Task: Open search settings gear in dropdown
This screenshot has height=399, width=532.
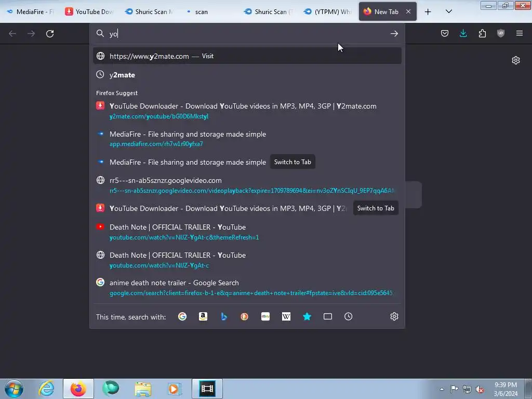Action: 394,316
